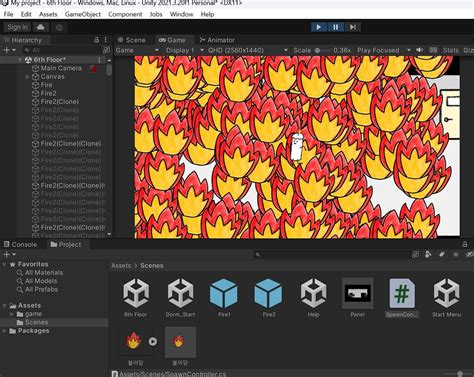Viewport: 474px width, 377px height.
Task: Click the Project icon size slider
Action: coord(460,374)
